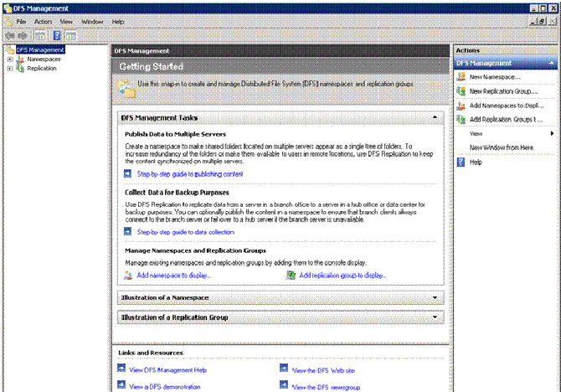The image size is (561, 392).
Task: Click Add Namespaces to Display icon in Actions
Action: (x=461, y=106)
